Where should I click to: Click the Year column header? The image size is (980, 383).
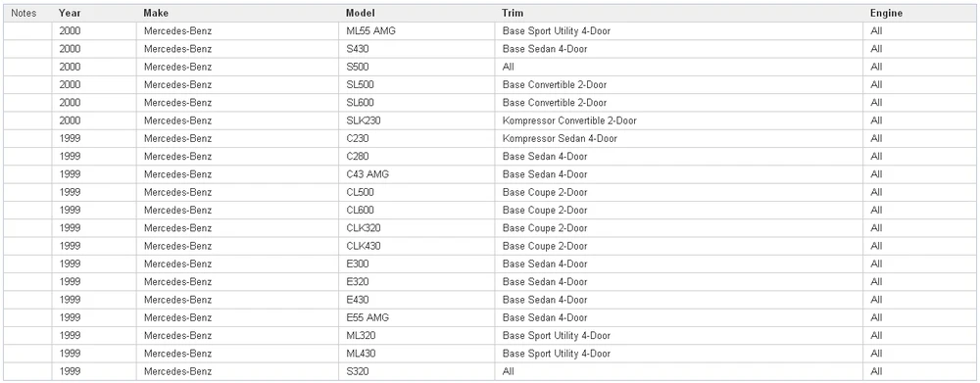[94, 13]
